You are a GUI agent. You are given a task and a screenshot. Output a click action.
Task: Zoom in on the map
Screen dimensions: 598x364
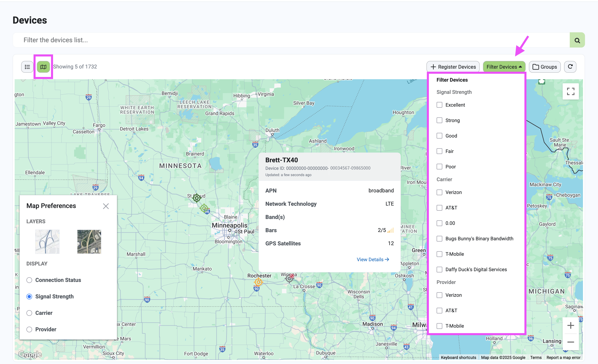570,325
